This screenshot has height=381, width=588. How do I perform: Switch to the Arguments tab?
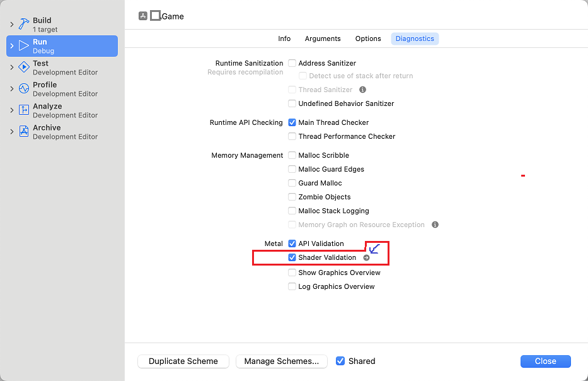tap(323, 38)
